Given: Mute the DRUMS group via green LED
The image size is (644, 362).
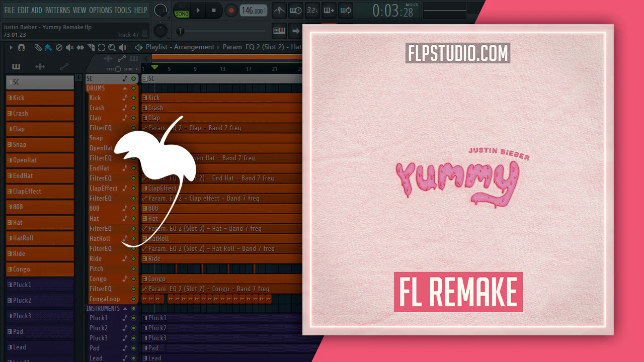Looking at the screenshot, I should tap(133, 88).
